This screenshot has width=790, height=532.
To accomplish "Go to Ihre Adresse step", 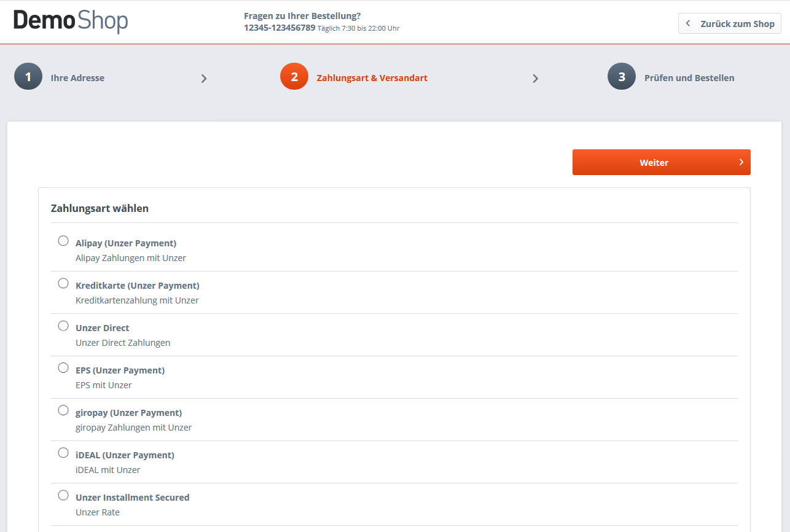I will tap(77, 78).
